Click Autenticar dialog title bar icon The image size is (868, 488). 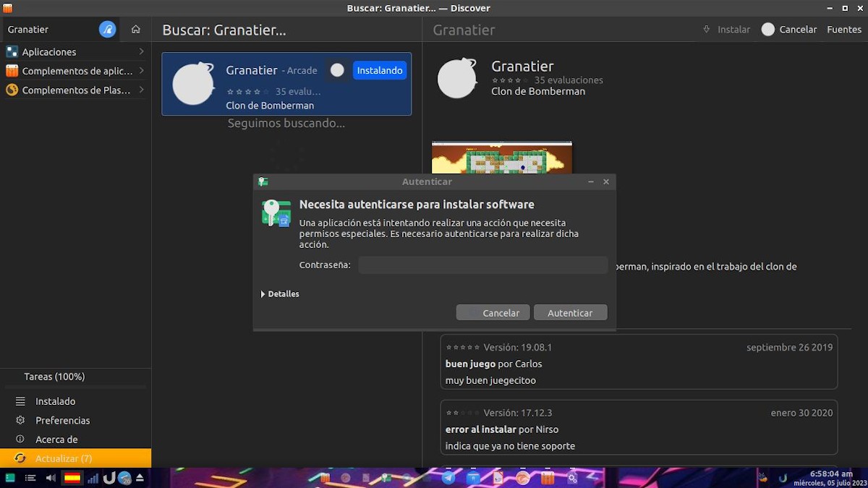tap(263, 181)
